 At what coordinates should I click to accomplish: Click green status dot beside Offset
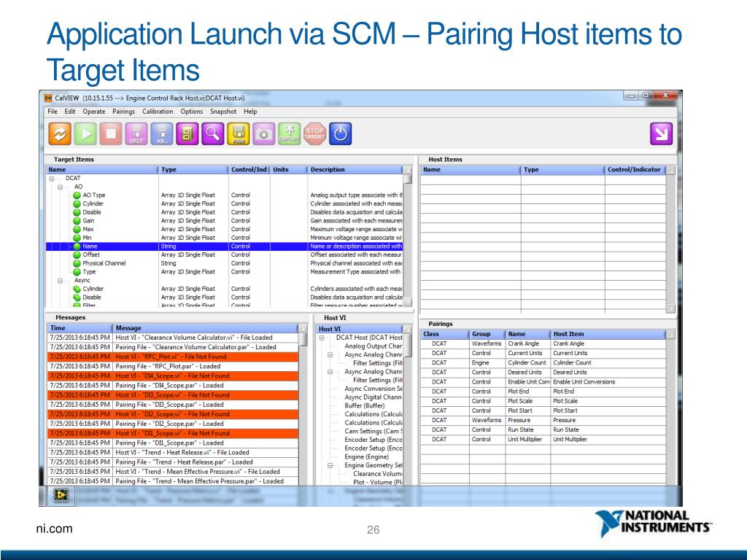(x=77, y=254)
